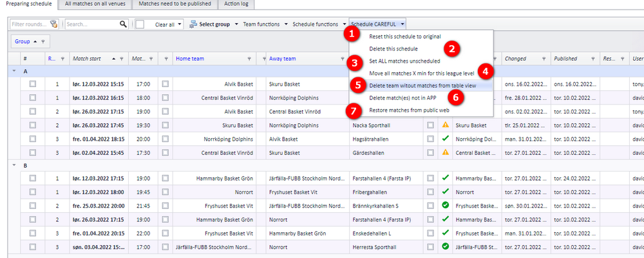Select the Preparing schedule tab
Screen dimensions: 644x258
click(x=29, y=4)
